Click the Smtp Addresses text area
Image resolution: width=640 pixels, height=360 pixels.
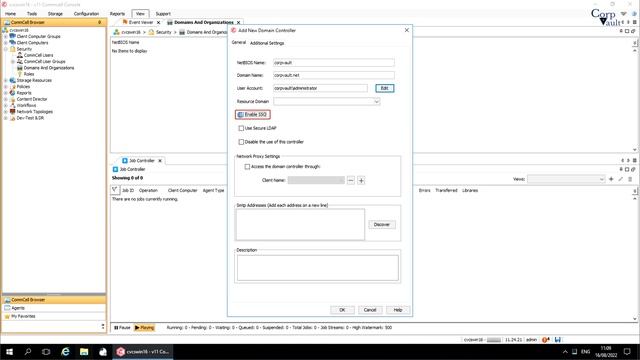tap(300, 224)
